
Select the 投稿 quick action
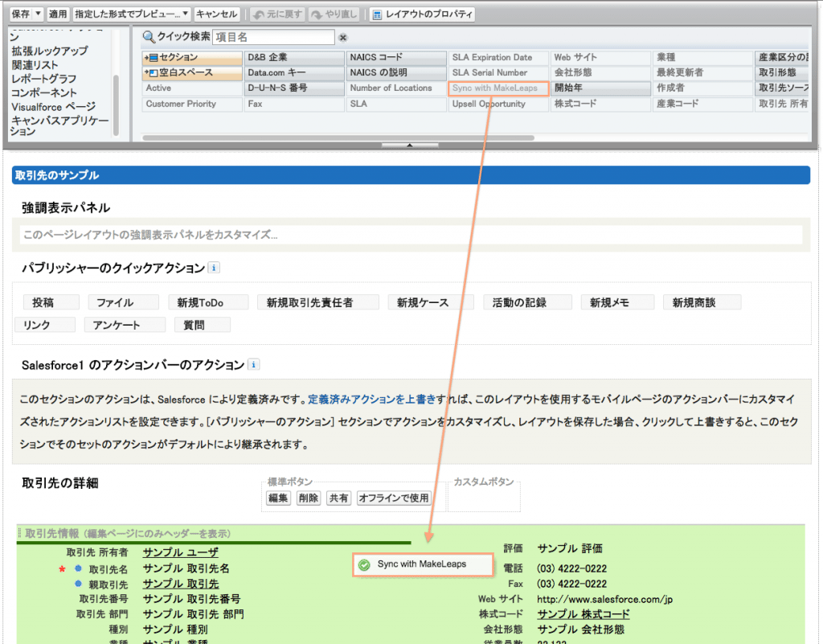[x=51, y=302]
